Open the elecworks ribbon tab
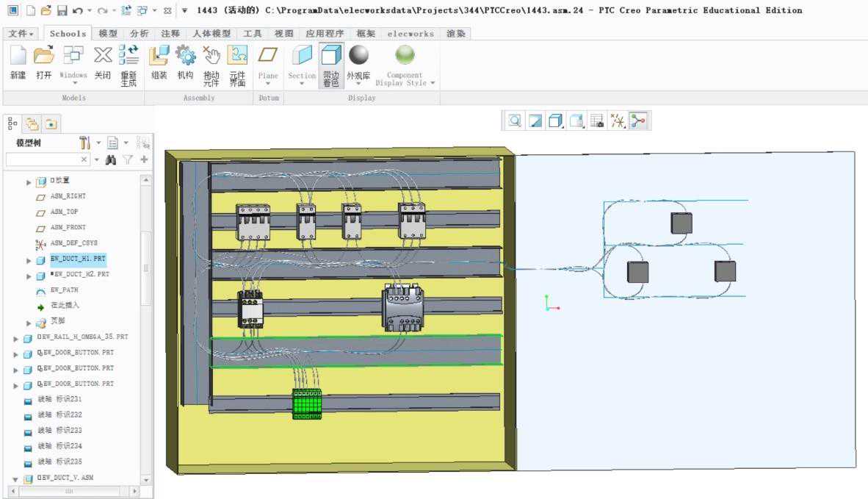Image resolution: width=868 pixels, height=499 pixels. click(x=411, y=34)
